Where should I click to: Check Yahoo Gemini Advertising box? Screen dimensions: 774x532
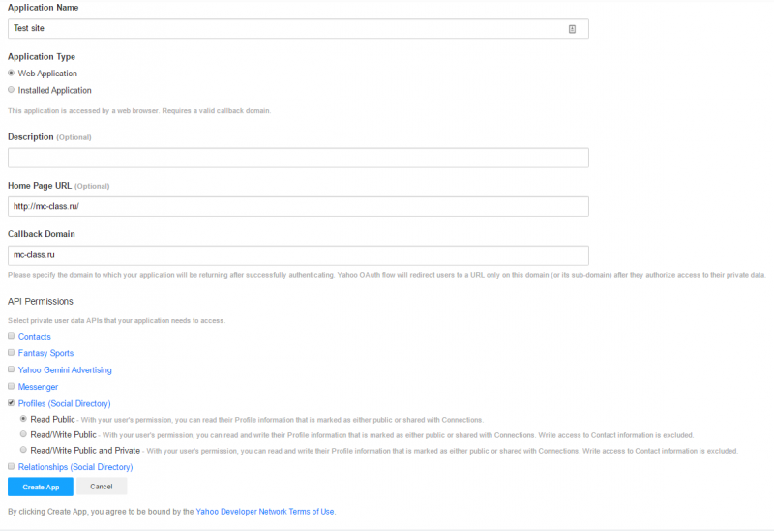pyautogui.click(x=11, y=369)
